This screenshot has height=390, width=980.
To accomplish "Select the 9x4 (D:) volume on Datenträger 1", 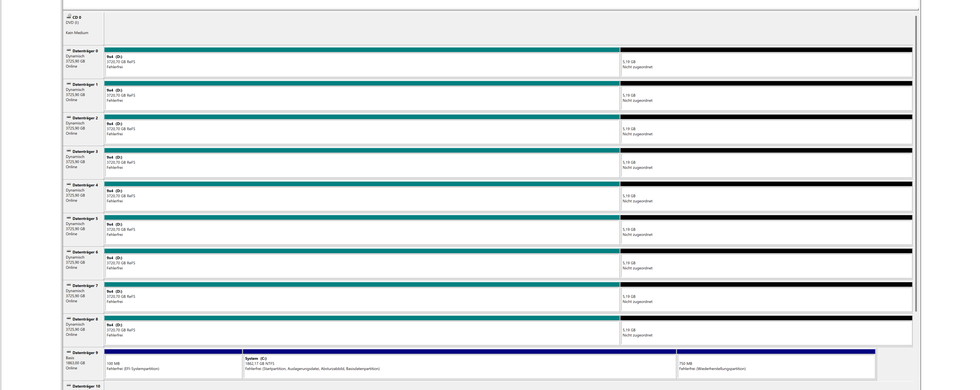I will [x=361, y=98].
